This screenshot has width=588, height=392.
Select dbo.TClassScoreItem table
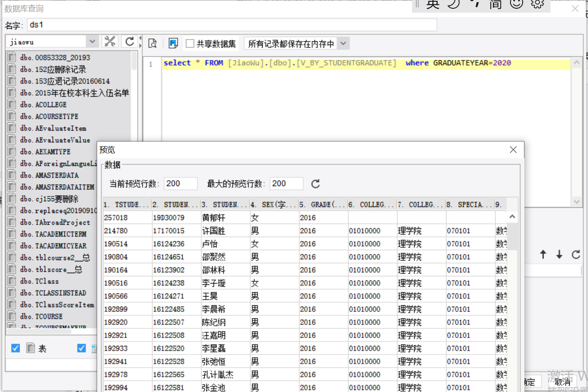57,304
